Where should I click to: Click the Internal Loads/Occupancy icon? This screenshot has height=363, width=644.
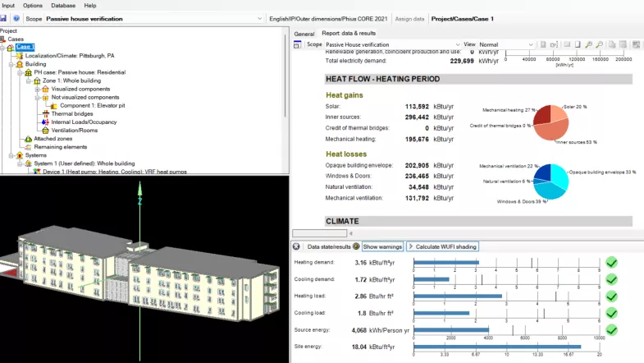pos(44,122)
